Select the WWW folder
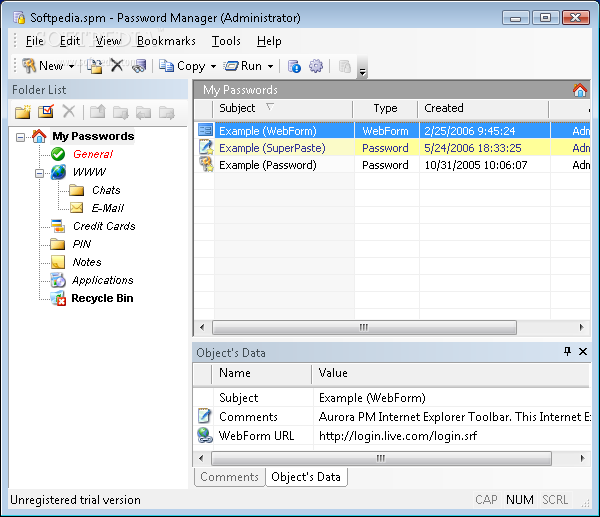The image size is (600, 517). 89,172
